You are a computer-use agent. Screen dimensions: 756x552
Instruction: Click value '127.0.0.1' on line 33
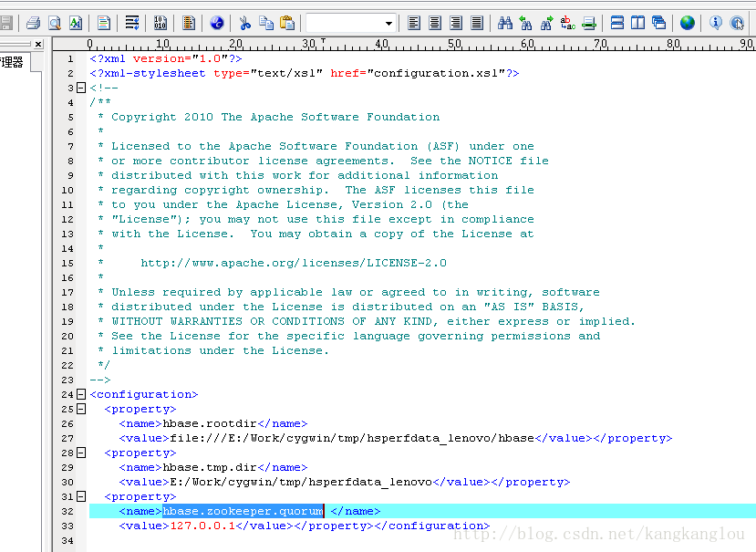(x=202, y=526)
